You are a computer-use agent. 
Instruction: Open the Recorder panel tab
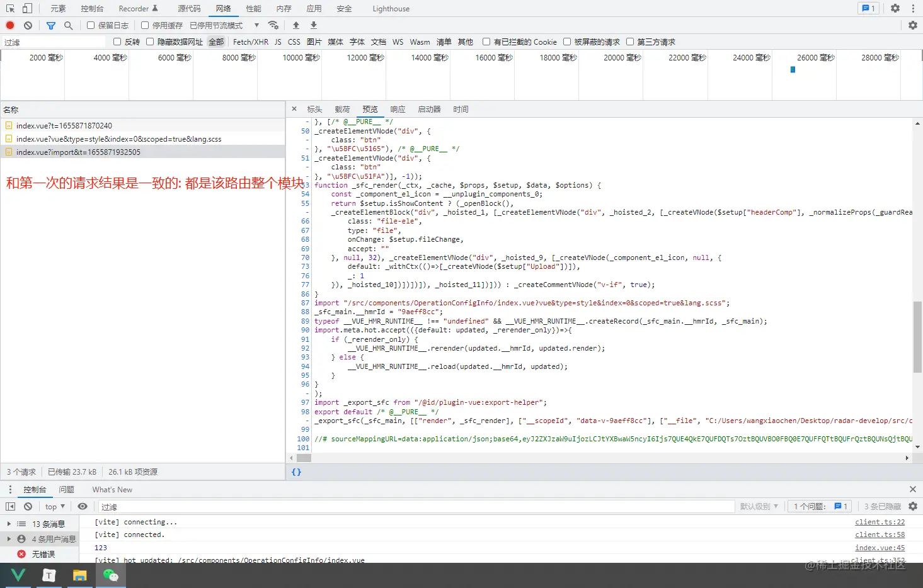[138, 9]
